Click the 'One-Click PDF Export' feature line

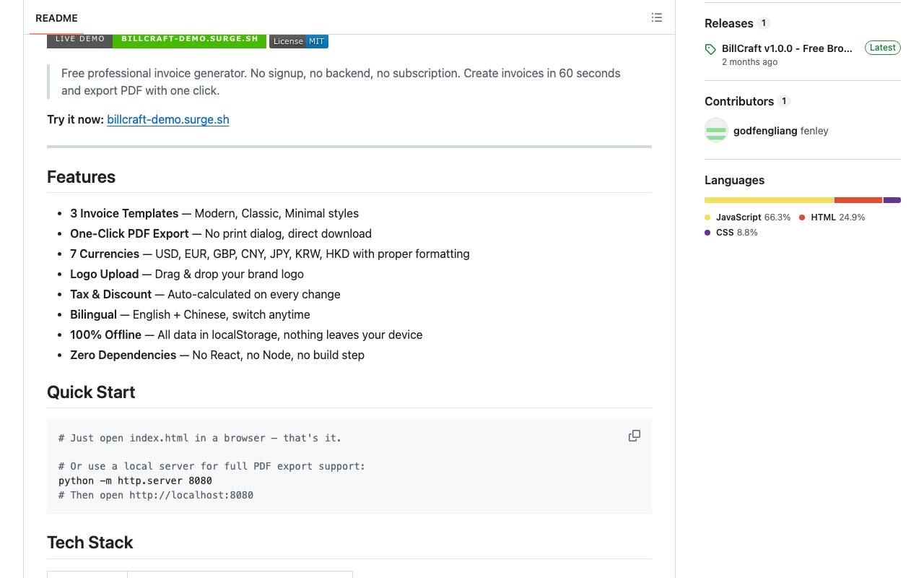pos(221,233)
